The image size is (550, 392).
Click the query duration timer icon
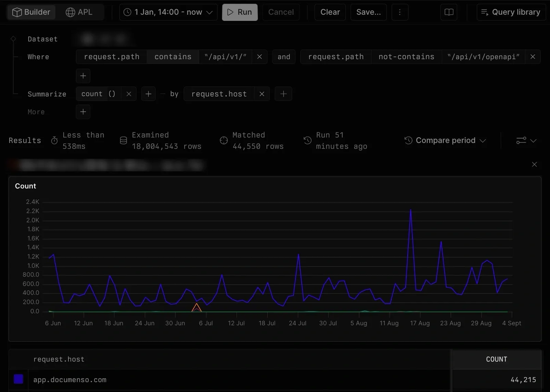54,141
